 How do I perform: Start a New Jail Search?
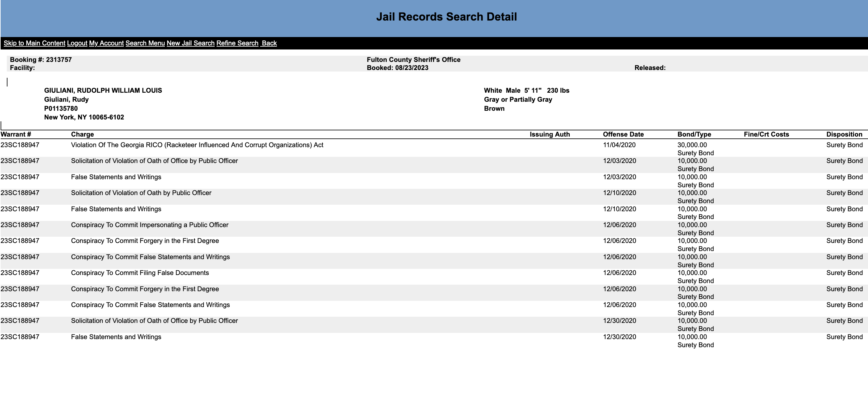[191, 43]
